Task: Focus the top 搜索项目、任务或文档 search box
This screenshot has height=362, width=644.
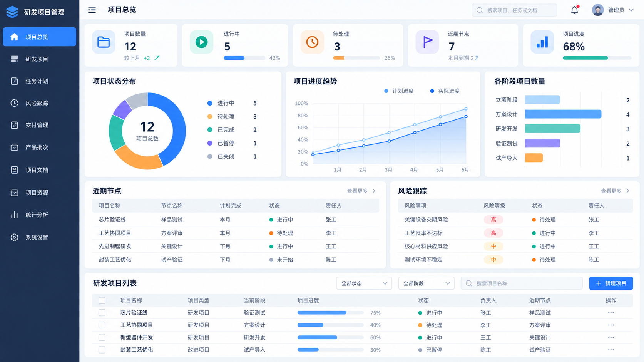Action: (x=514, y=10)
